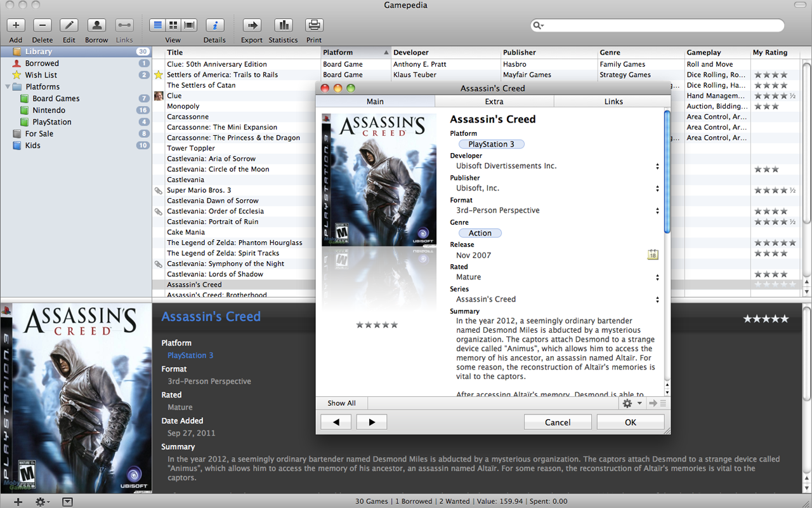The height and width of the screenshot is (508, 812).
Task: Open the Statistics chart icon
Action: click(283, 25)
